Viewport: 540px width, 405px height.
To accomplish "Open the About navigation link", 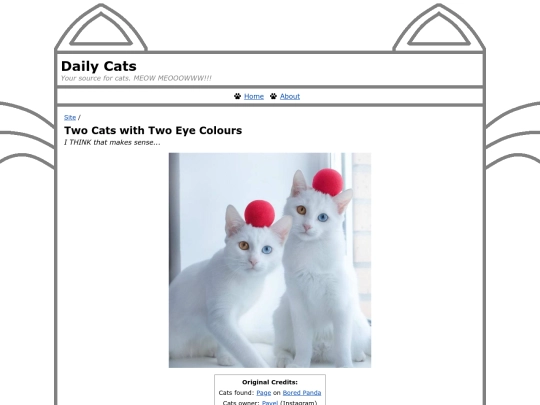I will (x=290, y=96).
